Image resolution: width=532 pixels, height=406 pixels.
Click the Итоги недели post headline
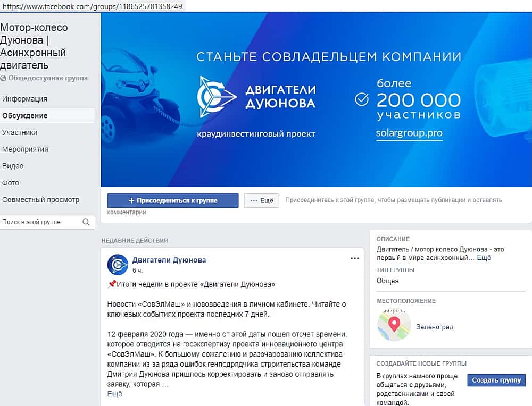tap(196, 285)
